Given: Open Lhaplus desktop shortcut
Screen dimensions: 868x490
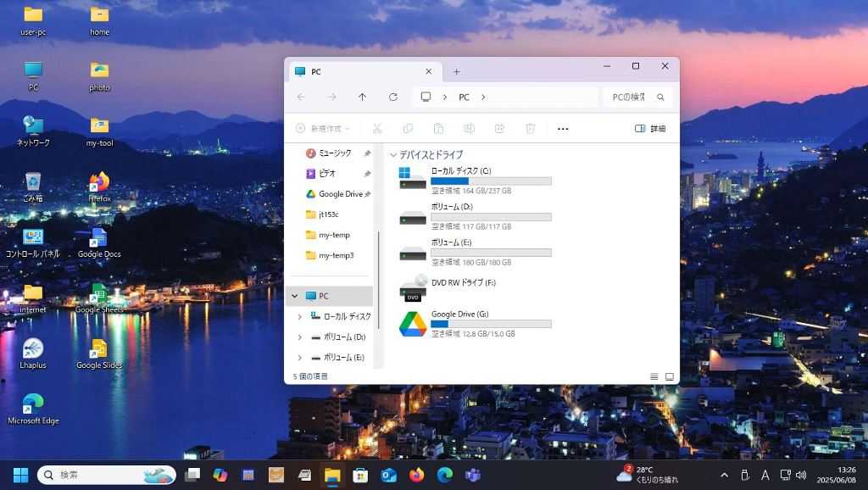Looking at the screenshot, I should coord(32,354).
